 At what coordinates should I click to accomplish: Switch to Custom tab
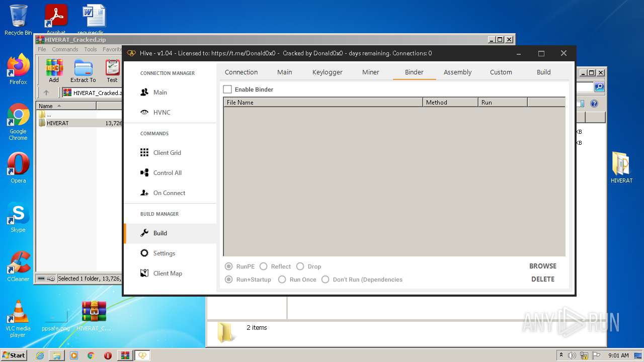[501, 72]
